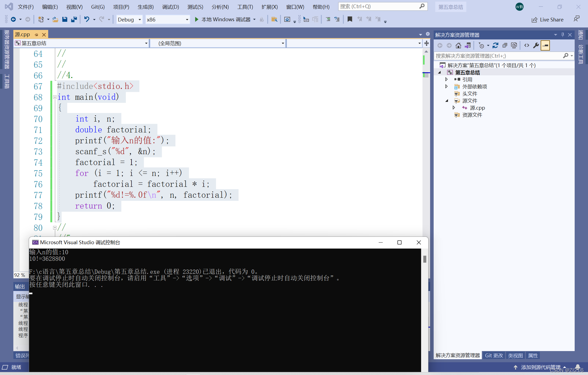
Task: Open the Debug configuration dropdown
Action: point(129,19)
